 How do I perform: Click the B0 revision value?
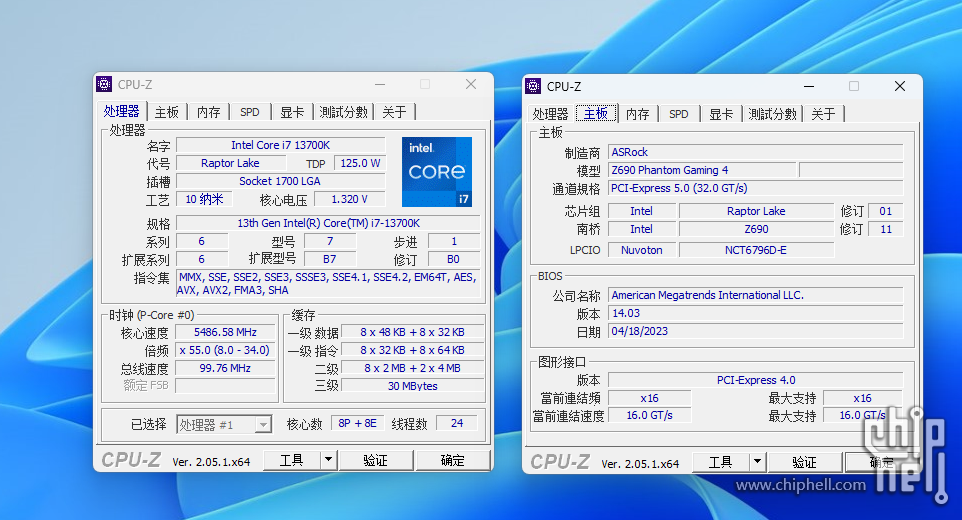[453, 259]
